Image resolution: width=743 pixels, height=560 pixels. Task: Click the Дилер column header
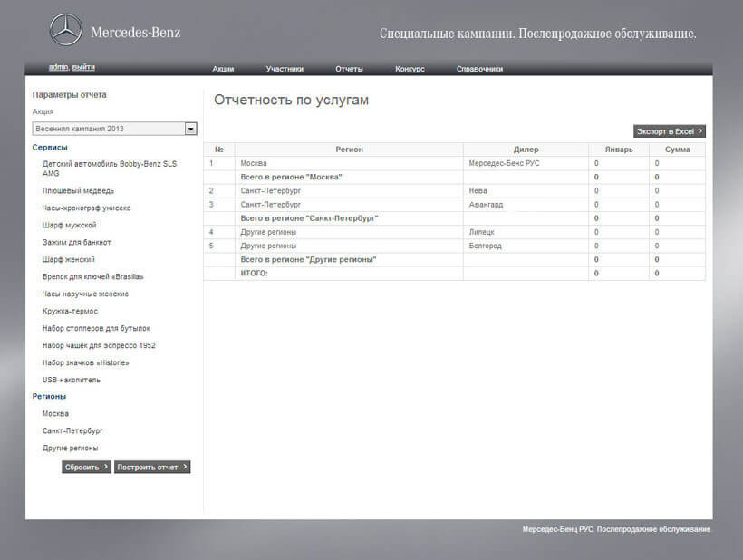point(526,150)
